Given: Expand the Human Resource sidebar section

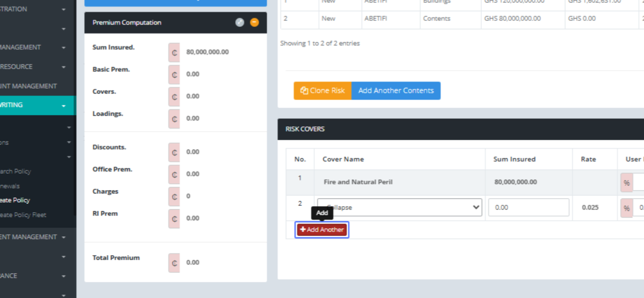Looking at the screenshot, I should point(32,67).
